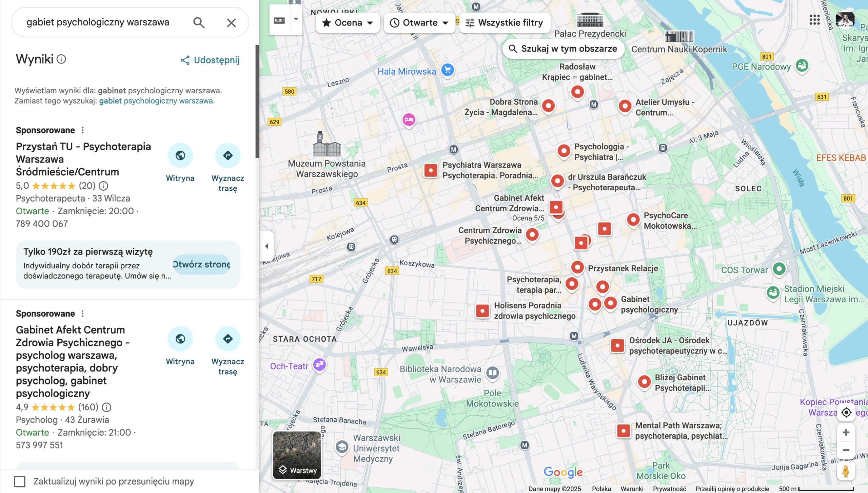Zoom in with the plus button
868x493 pixels.
(846, 432)
